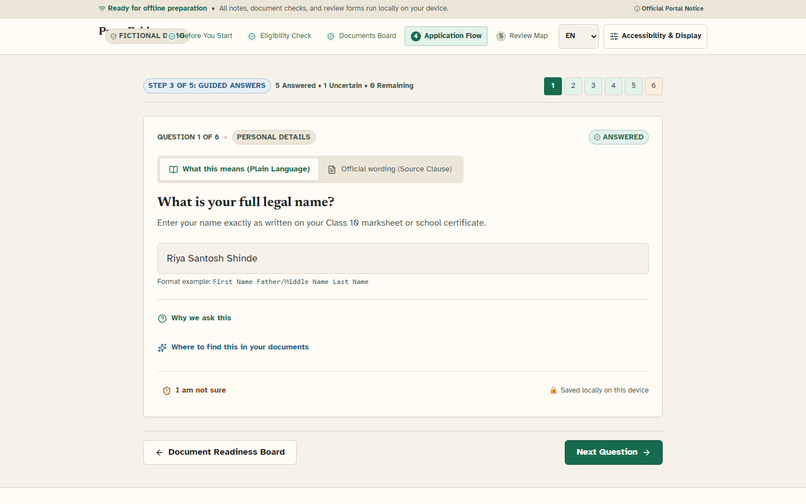The image size is (806, 504).
Task: Open the EN language dropdown
Action: [x=578, y=36]
